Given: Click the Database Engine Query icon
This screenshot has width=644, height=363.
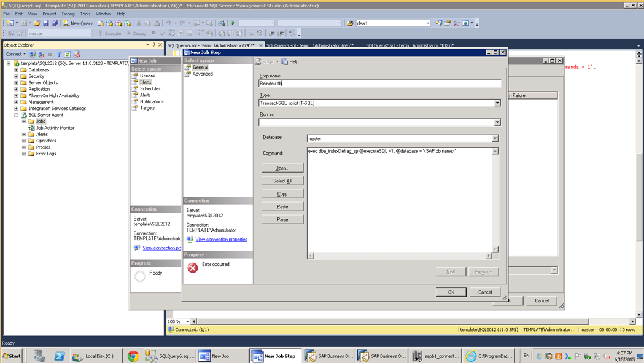Looking at the screenshot, I should click(101, 23).
